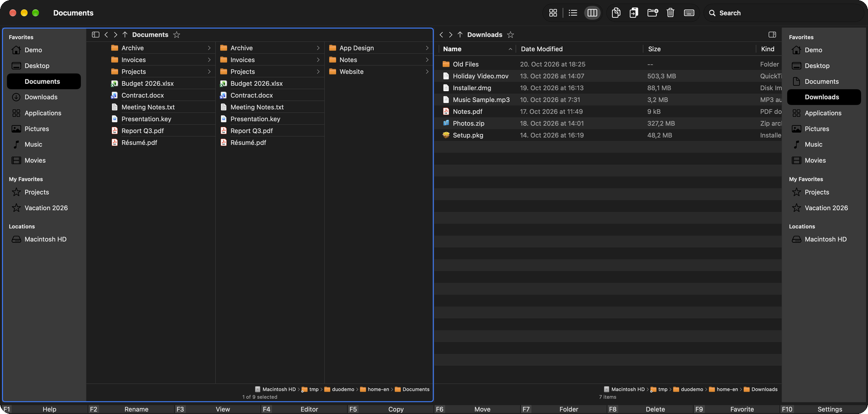Viewport: 868px width, 414px height.
Task: Focus the Search field
Action: pyautogui.click(x=784, y=13)
